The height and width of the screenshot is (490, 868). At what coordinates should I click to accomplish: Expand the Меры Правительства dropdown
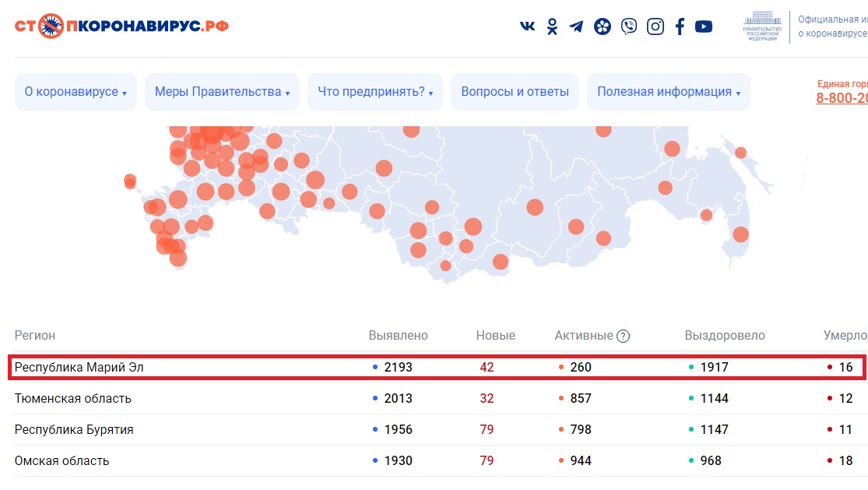coord(222,92)
